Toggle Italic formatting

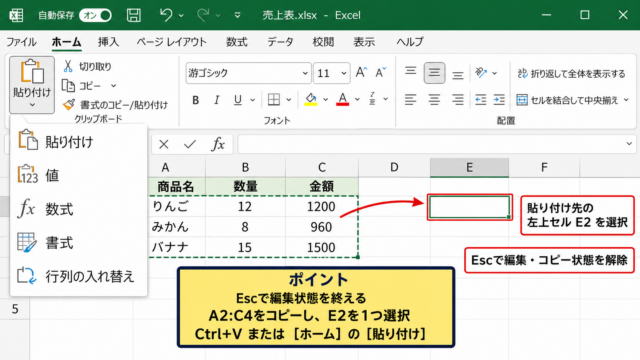(217, 100)
